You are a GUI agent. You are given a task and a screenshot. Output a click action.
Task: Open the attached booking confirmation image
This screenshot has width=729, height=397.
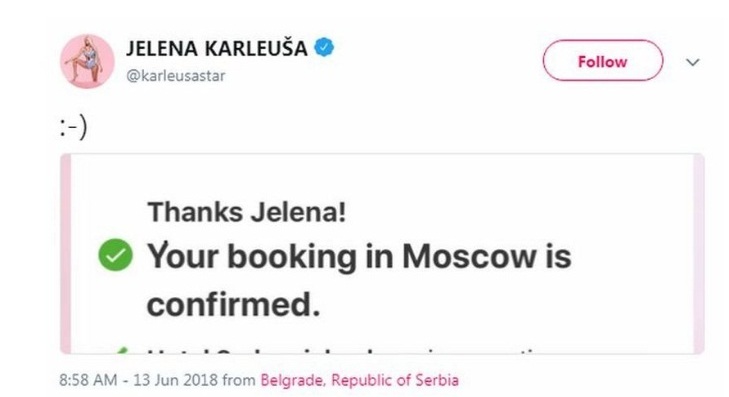(x=382, y=254)
